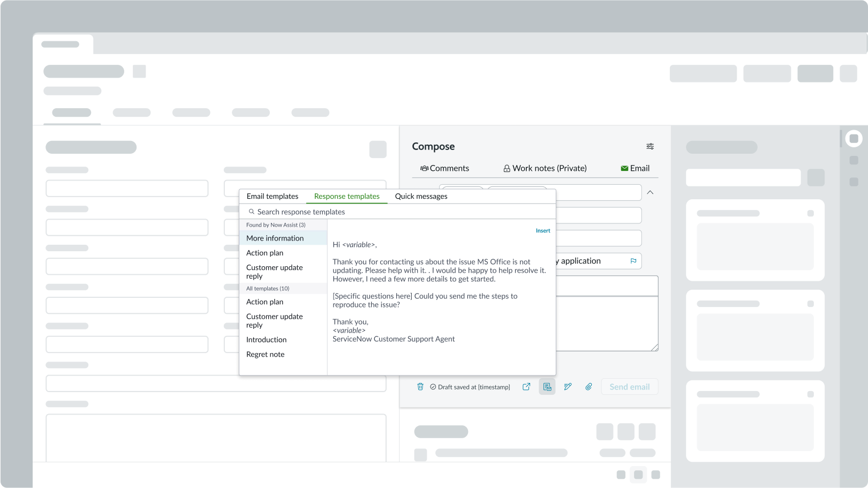
Task: Discard the draft with trash icon
Action: [x=420, y=387]
